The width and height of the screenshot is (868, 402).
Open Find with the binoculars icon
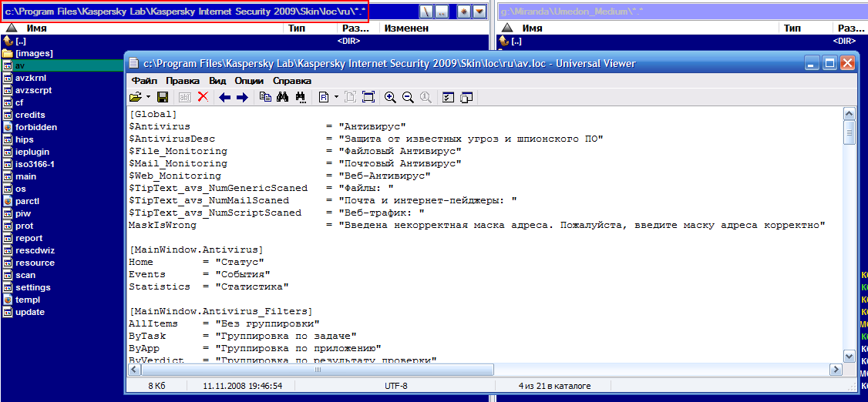point(283,97)
